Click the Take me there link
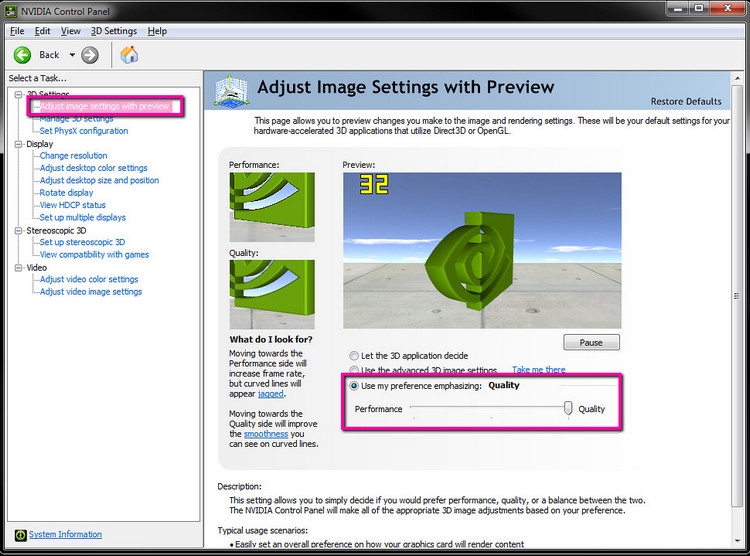Image resolution: width=750 pixels, height=556 pixels. pos(539,369)
